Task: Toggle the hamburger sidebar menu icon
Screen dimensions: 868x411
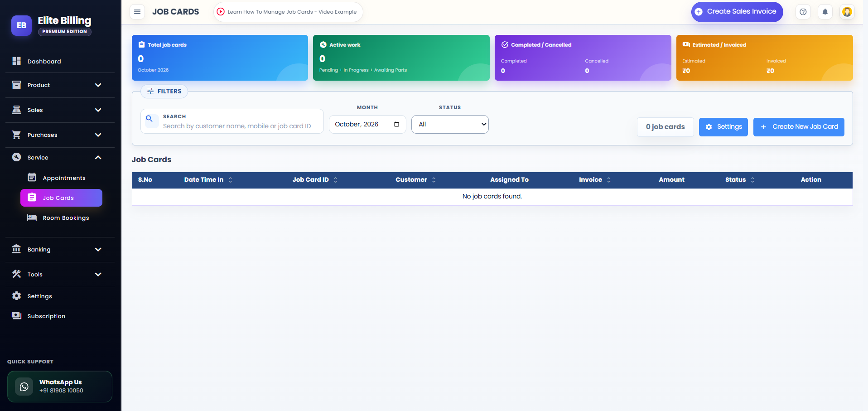Action: click(x=137, y=12)
